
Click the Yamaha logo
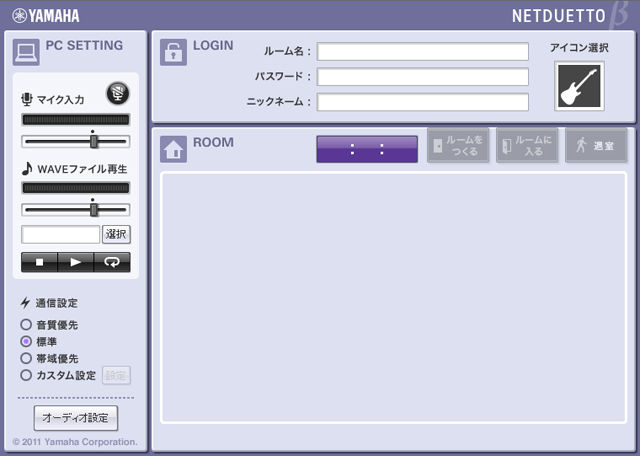pyautogui.click(x=46, y=16)
